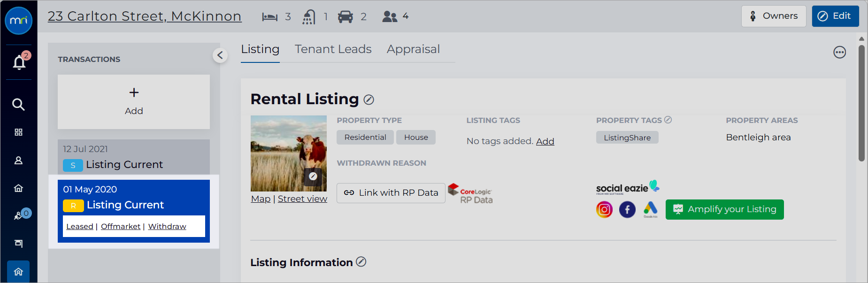Click the property photo thumbnail
This screenshot has width=868, height=283.
pyautogui.click(x=289, y=153)
